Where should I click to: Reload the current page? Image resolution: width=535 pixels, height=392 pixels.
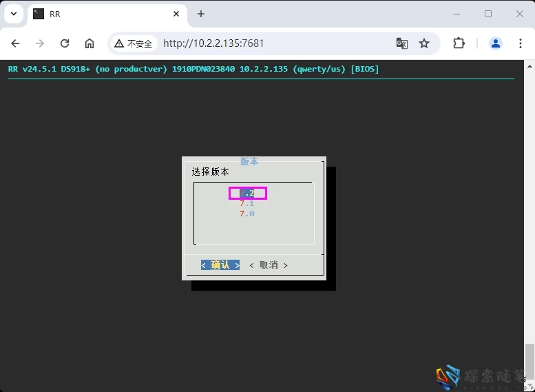(x=65, y=43)
